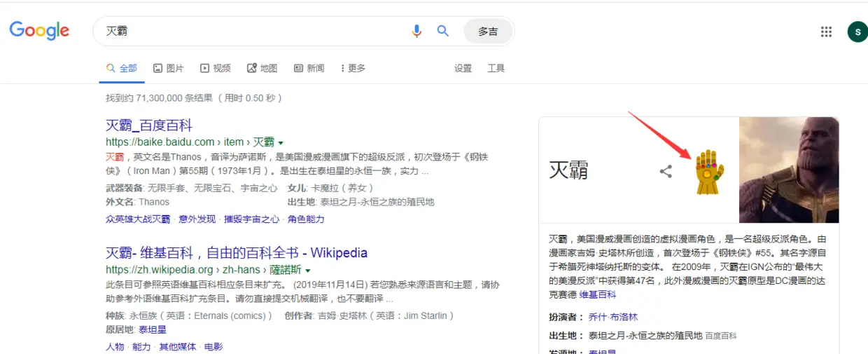The image size is (868, 354).
Task: Click the 扮演者 label
Action: point(566,317)
